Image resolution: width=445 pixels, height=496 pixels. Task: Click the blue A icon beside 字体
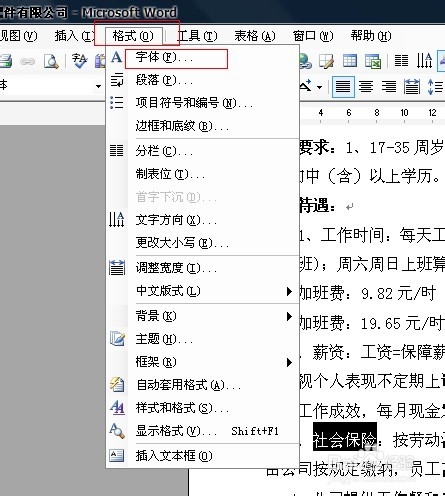[x=116, y=57]
